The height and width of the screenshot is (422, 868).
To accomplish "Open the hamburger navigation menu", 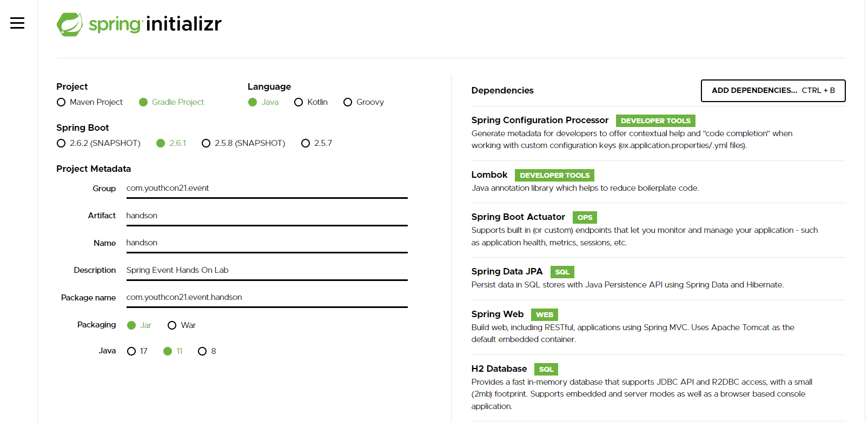I will [17, 23].
